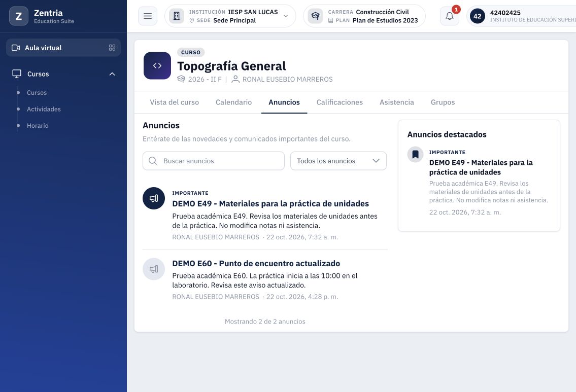Open the notifications bell

(x=450, y=16)
